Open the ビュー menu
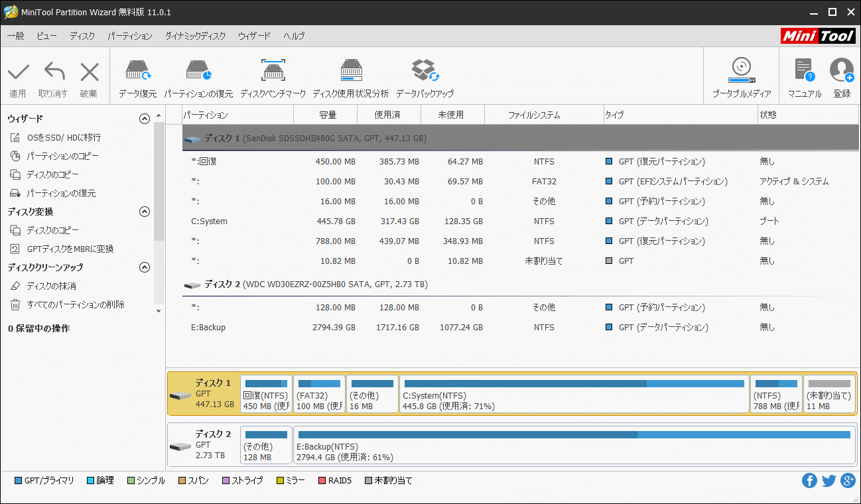This screenshot has height=504, width=861. coord(46,36)
